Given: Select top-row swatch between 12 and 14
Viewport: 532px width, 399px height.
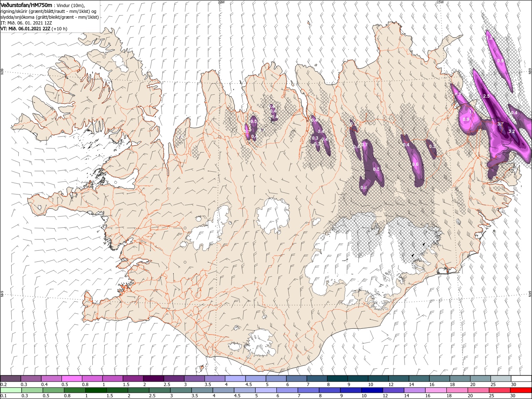Looking at the screenshot, I should click(x=399, y=379).
